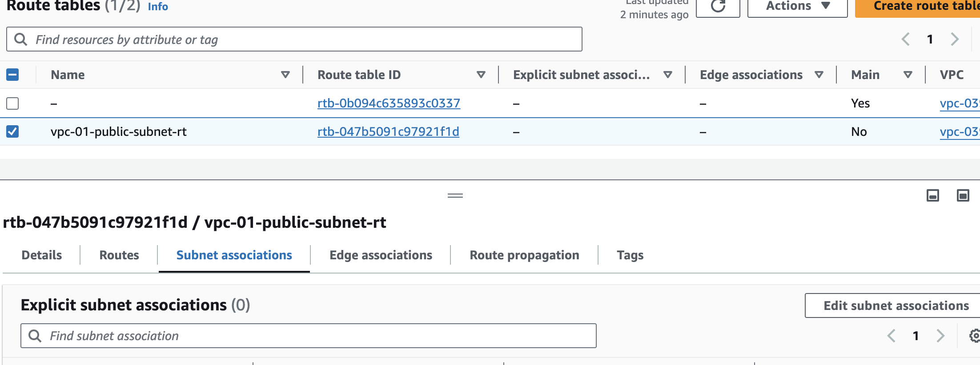Image resolution: width=980 pixels, height=365 pixels.
Task: Select the unnamed main route table checkbox
Action: pyautogui.click(x=12, y=103)
